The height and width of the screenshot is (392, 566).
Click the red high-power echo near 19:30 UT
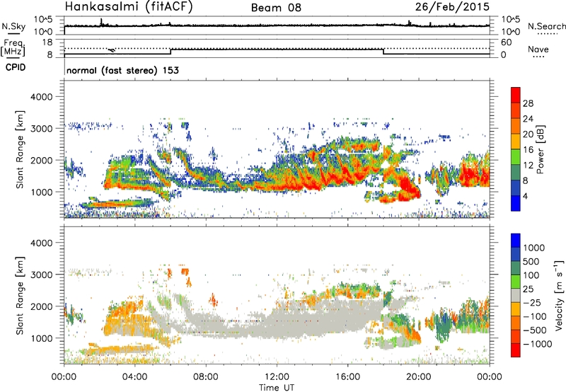click(x=409, y=188)
